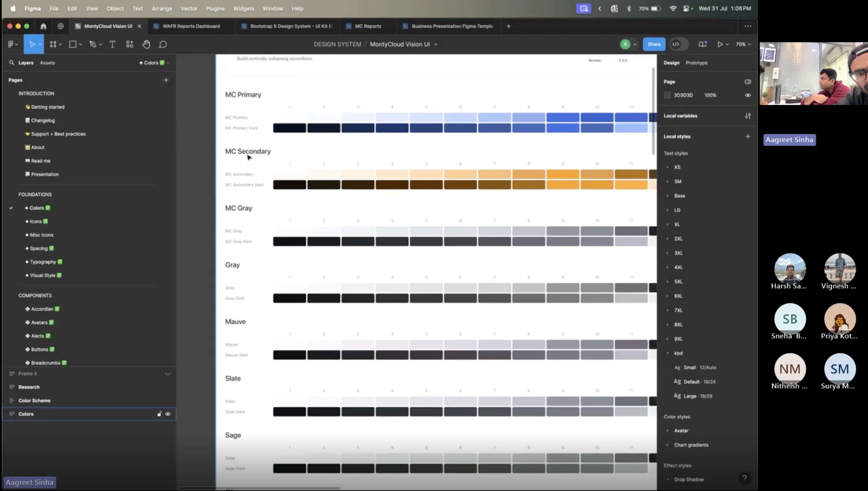The image size is (868, 491).
Task: Select MC Primary swatch number 9
Action: tap(563, 117)
